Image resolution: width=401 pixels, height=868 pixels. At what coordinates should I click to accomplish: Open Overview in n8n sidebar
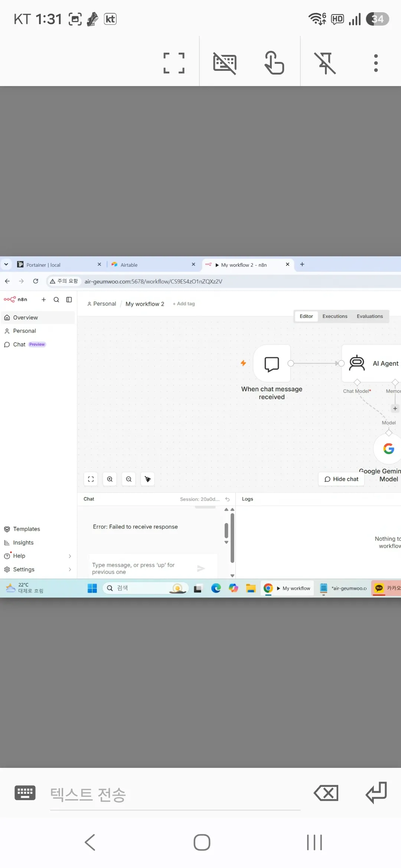[38, 318]
